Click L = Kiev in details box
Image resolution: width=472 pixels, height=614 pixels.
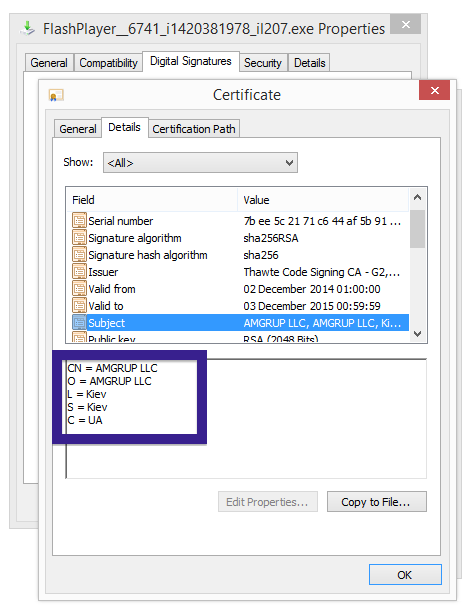[x=87, y=394]
